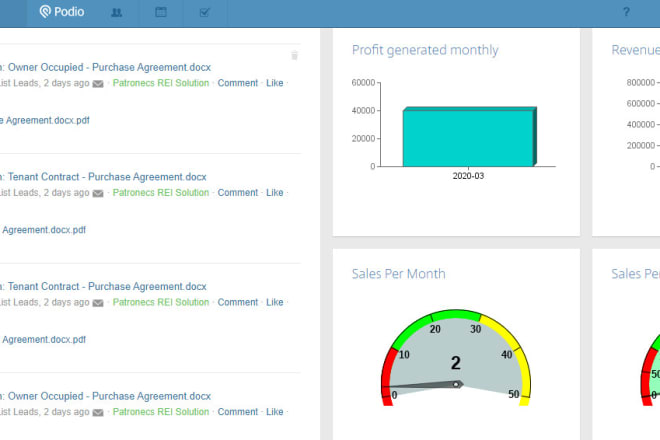
Task: Open the Podio home logo
Action: coord(62,12)
